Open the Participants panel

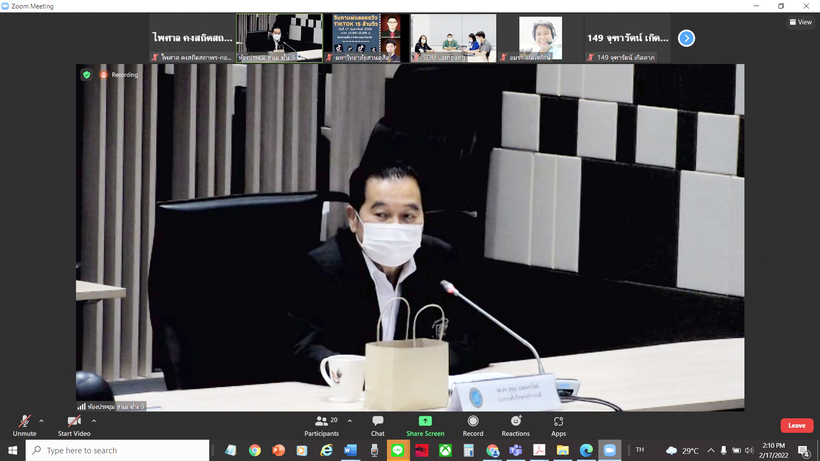coord(321,425)
